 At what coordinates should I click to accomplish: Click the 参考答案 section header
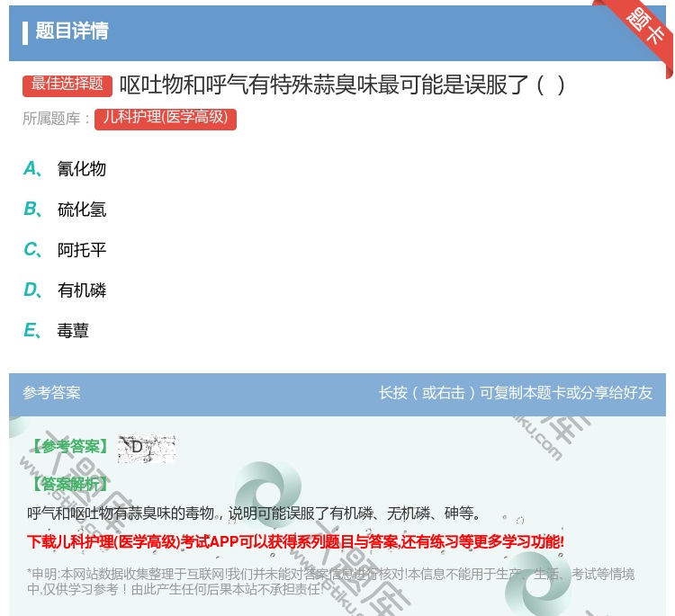(51, 392)
